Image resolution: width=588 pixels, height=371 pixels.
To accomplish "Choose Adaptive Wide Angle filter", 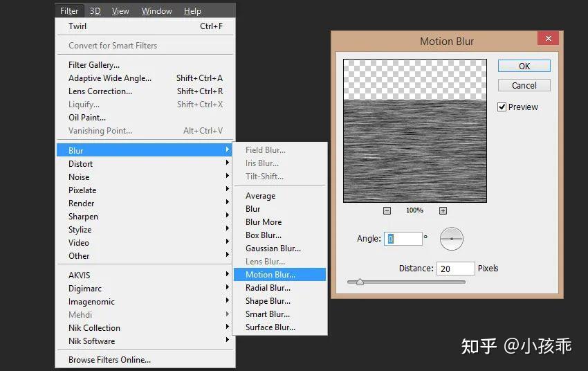I will 145,78.
